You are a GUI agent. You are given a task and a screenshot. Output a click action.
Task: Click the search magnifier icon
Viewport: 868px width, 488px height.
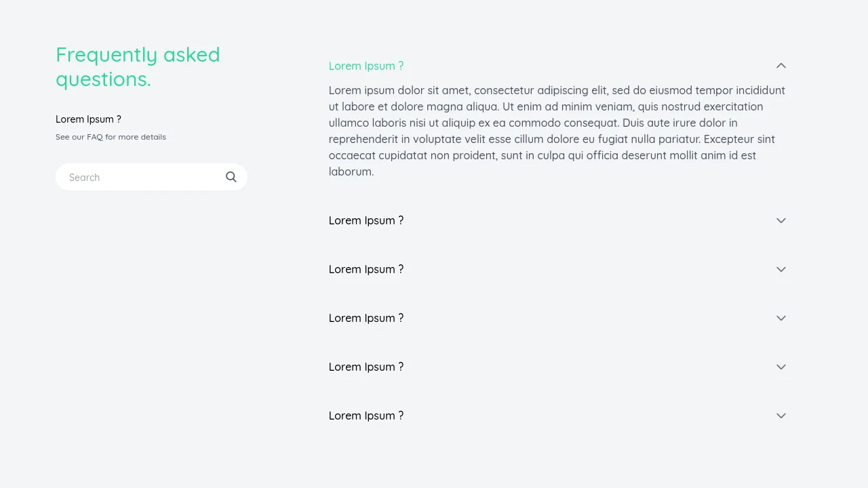coord(231,176)
